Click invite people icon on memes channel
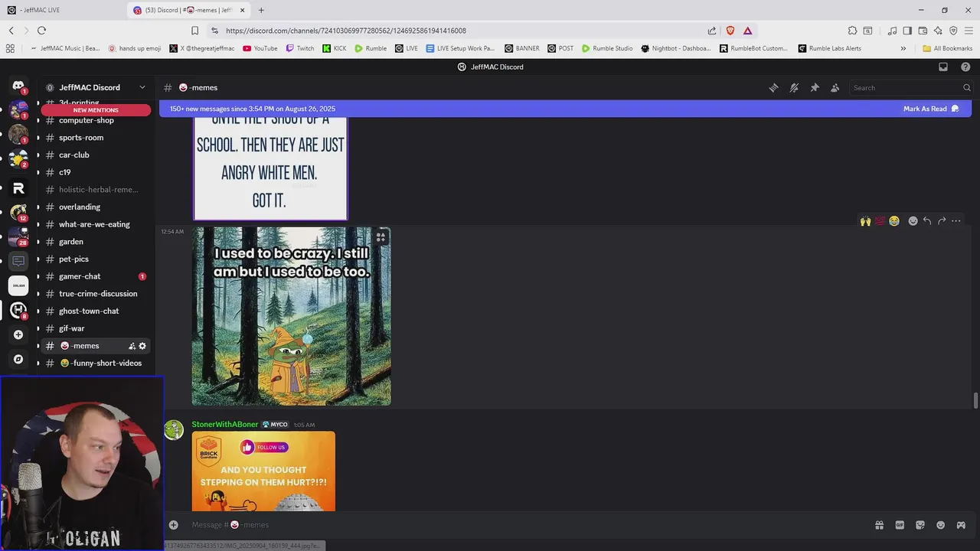The image size is (980, 551). 132,346
